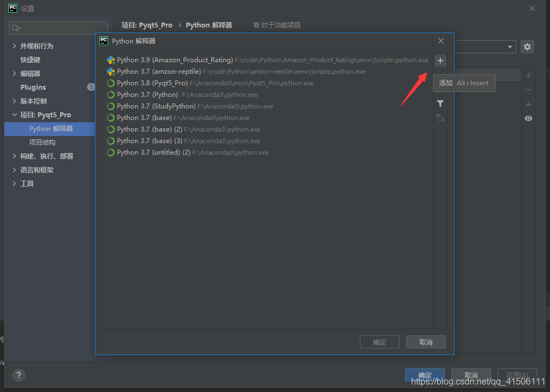The image size is (550, 392).
Task: Click 取消 in the interpreter dialog
Action: point(426,342)
